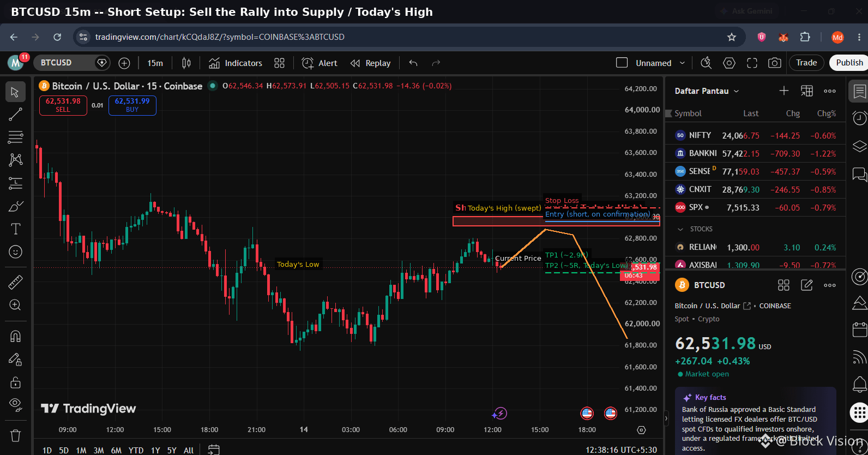Select the 1M date range
Viewport: 868px width, 455px height.
coord(81,450)
